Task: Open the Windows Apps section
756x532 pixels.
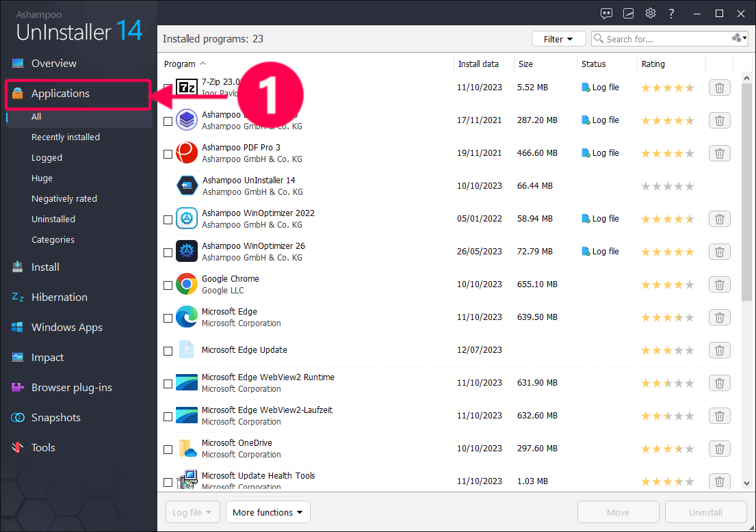Action: tap(66, 328)
